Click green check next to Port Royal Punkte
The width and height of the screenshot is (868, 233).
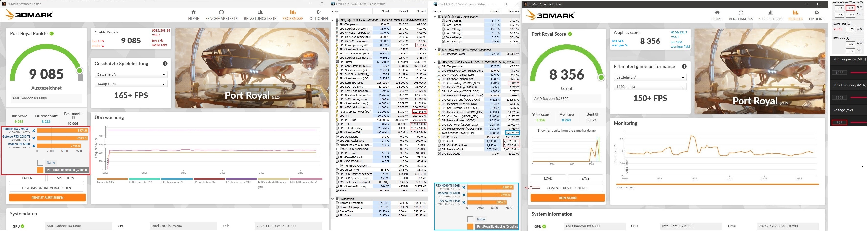click(52, 34)
